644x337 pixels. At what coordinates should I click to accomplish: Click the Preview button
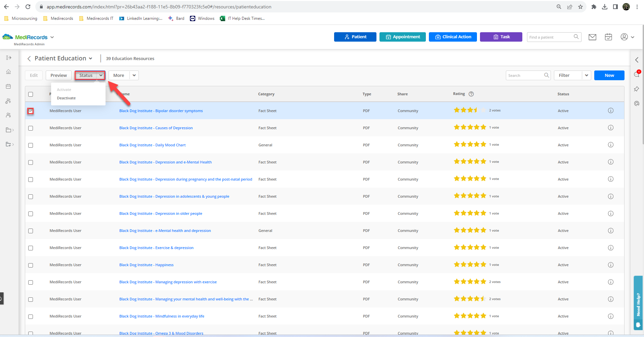tap(58, 76)
